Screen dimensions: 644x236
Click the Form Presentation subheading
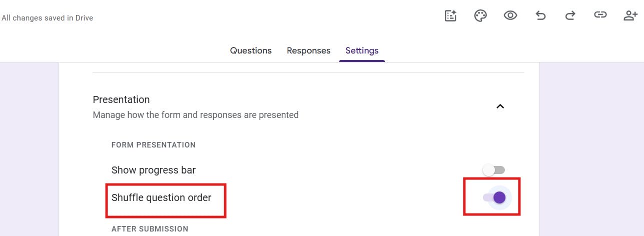point(153,145)
